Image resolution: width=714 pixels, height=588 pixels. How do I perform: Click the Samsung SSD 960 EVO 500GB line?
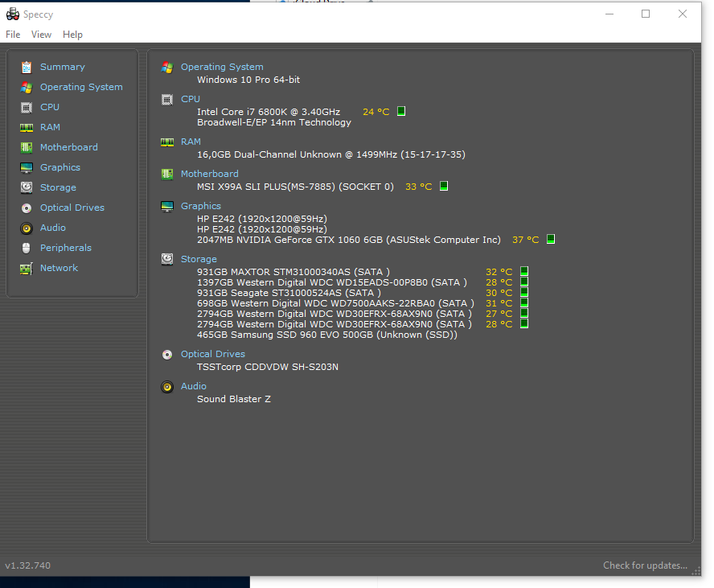(x=327, y=335)
